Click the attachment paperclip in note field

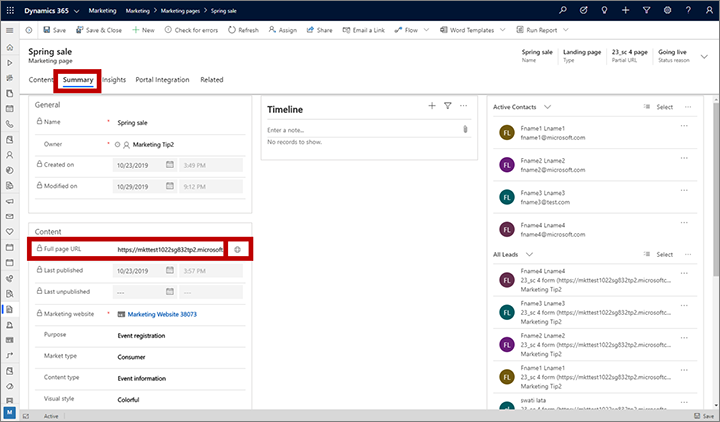pos(465,129)
